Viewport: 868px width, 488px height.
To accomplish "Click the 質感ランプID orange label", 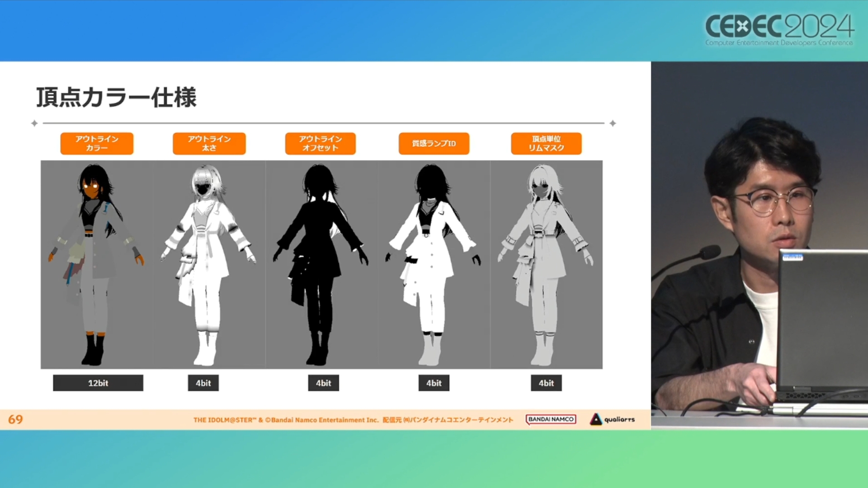I will (x=434, y=144).
